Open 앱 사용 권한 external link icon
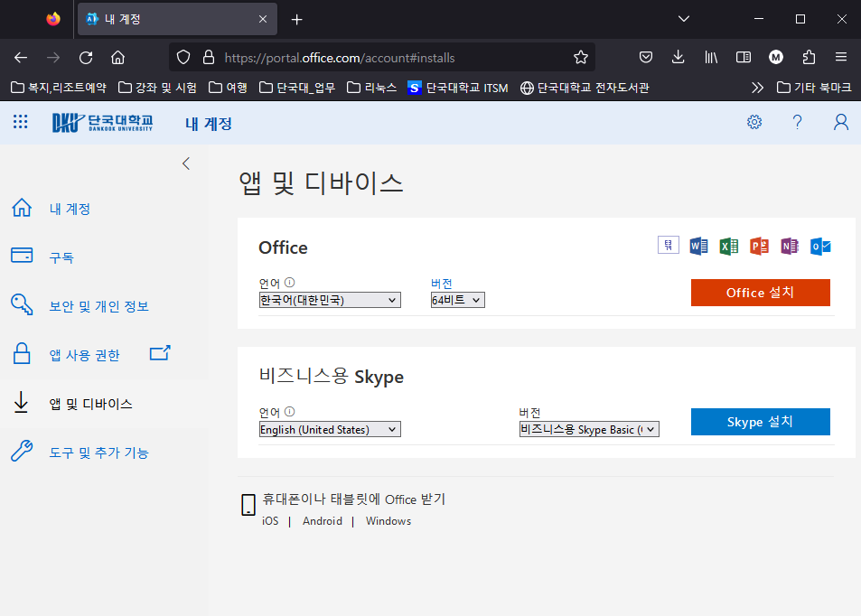 coord(160,353)
